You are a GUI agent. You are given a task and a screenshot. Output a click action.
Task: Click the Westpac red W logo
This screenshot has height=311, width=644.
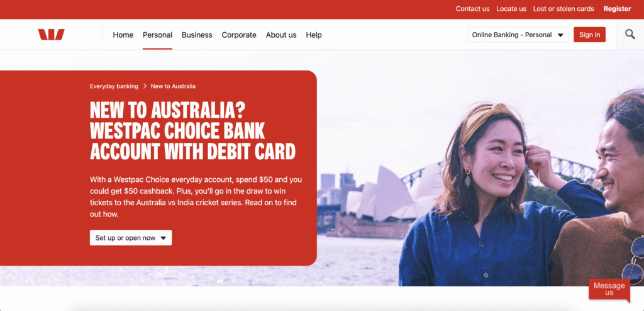pyautogui.click(x=52, y=35)
